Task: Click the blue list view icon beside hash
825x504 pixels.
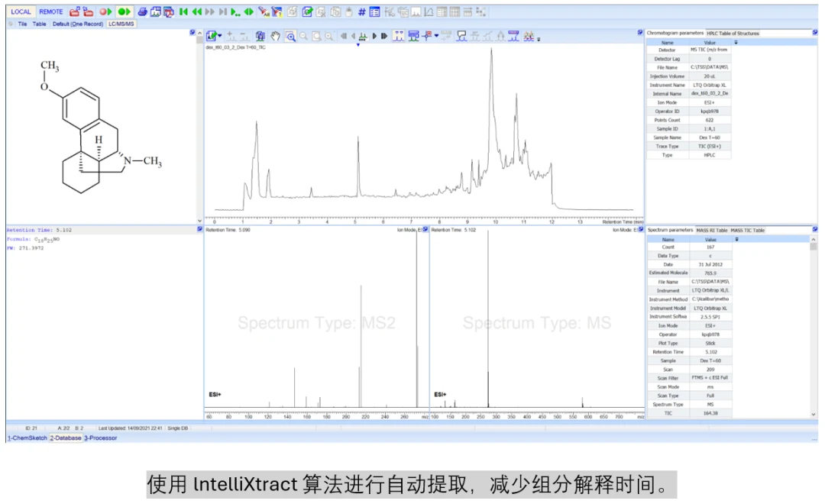Action: (374, 11)
